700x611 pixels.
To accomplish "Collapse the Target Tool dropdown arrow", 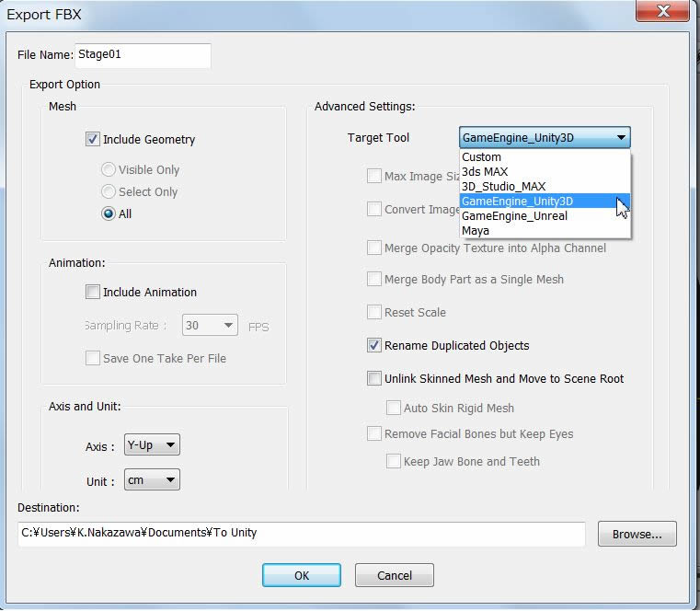I will click(622, 138).
